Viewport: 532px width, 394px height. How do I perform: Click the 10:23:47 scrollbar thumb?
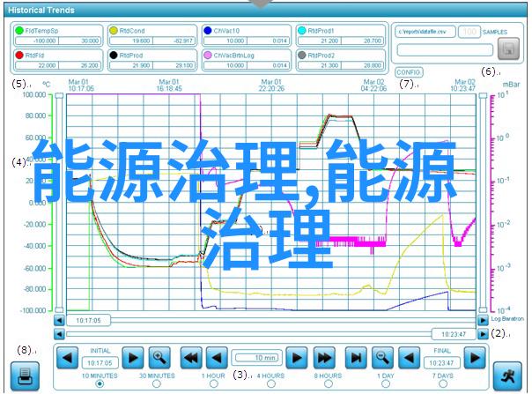[x=454, y=334]
